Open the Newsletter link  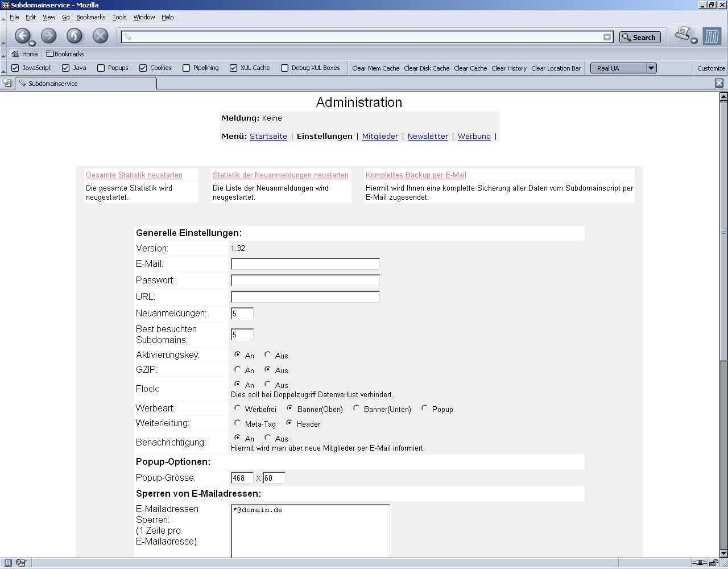(x=428, y=136)
